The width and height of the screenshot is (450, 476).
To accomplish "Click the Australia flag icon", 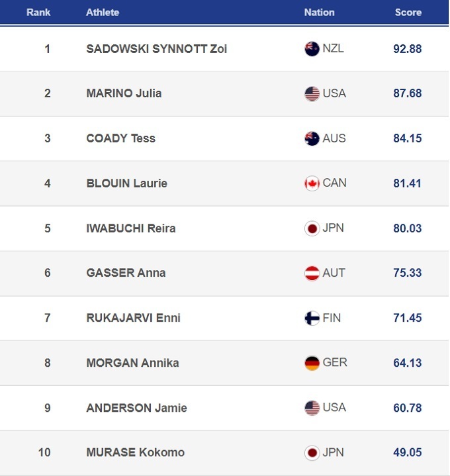I will pos(312,138).
